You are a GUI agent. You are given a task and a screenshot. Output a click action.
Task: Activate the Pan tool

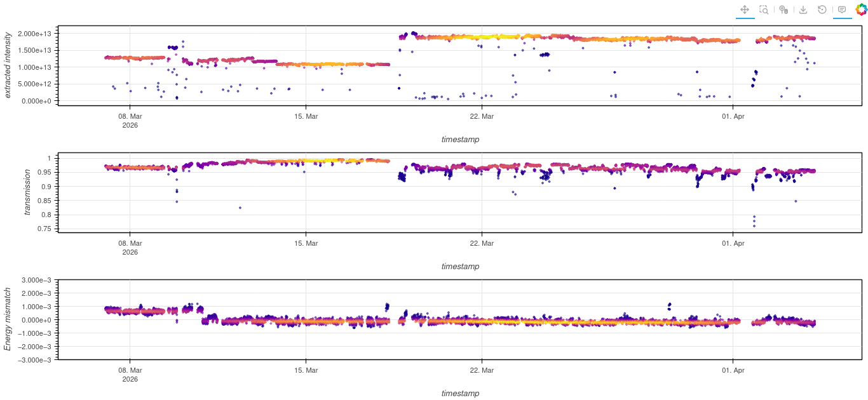pos(745,10)
